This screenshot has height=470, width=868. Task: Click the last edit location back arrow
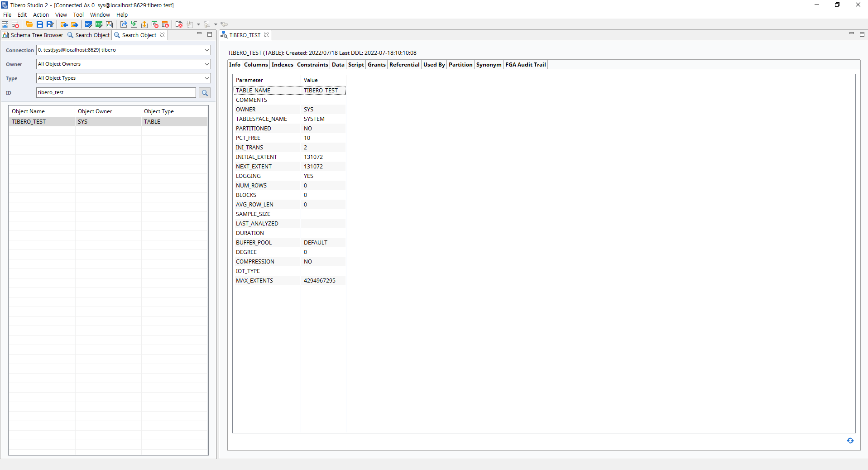coord(224,24)
